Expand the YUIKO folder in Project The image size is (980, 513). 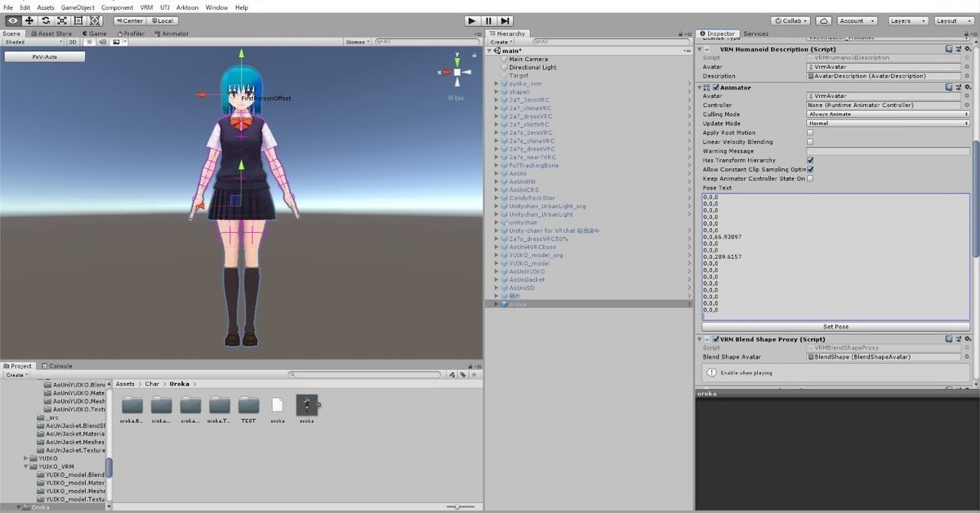(24, 458)
